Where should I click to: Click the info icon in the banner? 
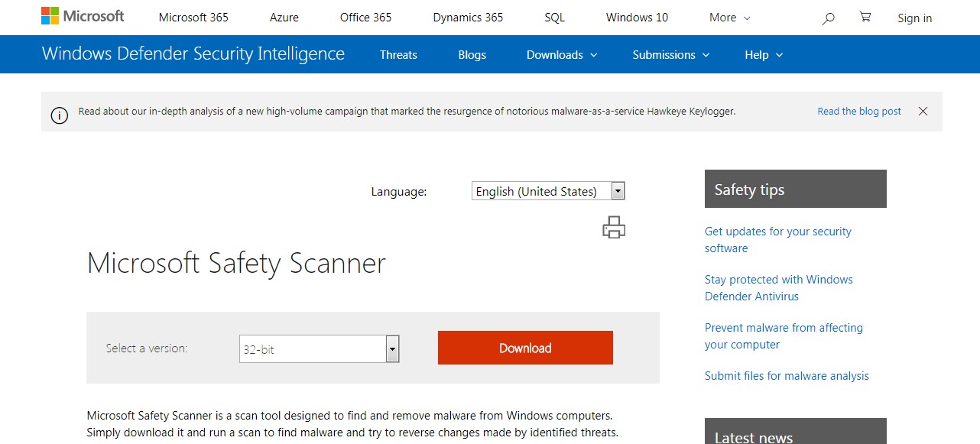(x=59, y=115)
